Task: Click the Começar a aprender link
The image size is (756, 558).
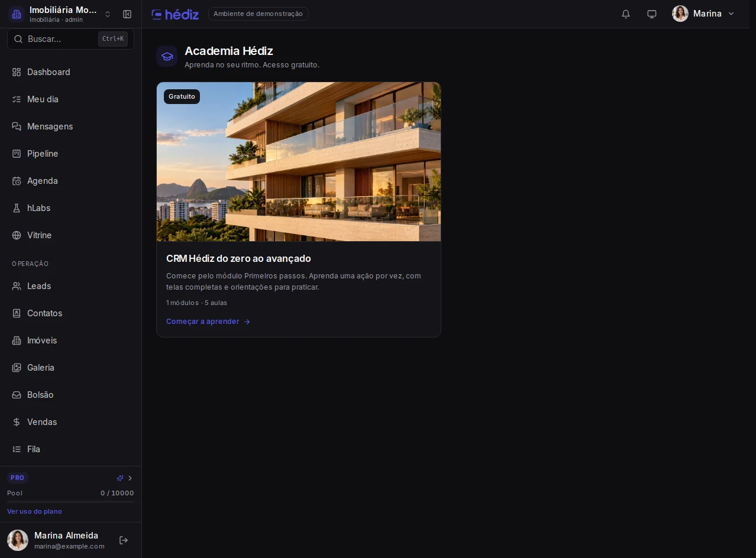Action: tap(208, 322)
